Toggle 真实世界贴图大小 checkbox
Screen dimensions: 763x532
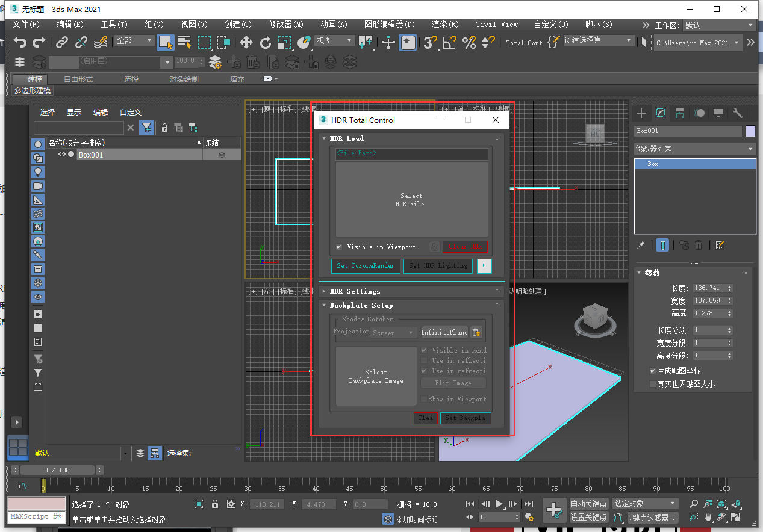click(x=653, y=384)
